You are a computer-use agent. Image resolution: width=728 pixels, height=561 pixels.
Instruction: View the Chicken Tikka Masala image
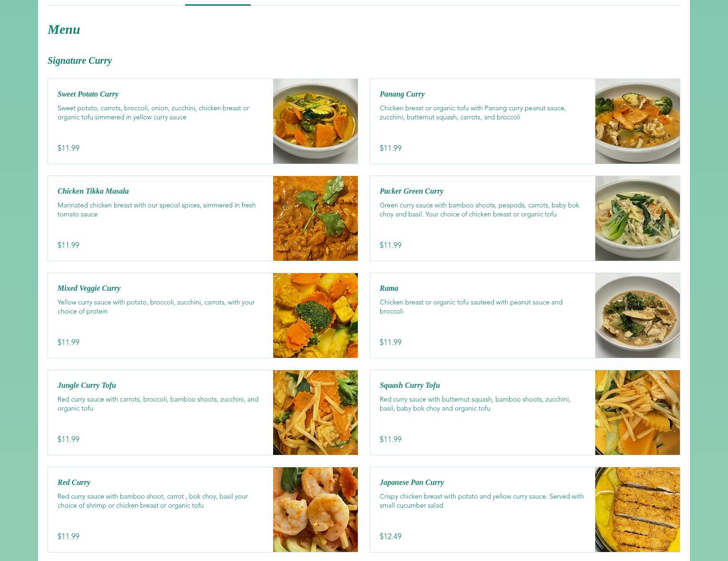tap(315, 218)
